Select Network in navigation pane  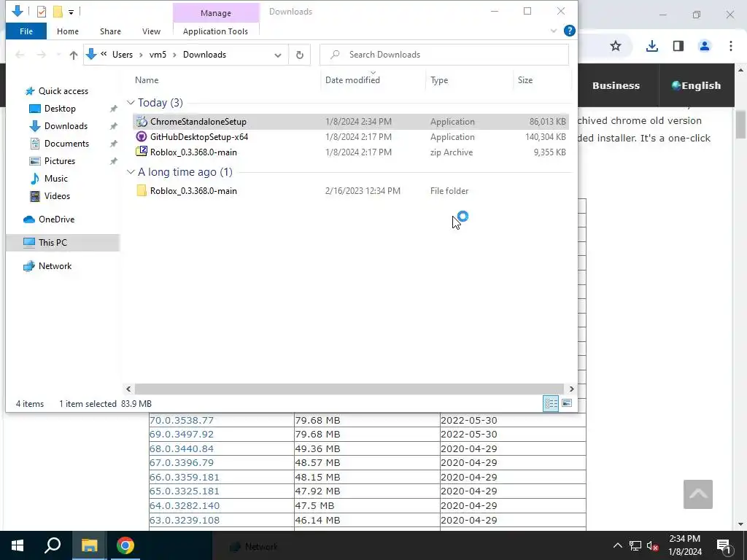click(x=55, y=265)
